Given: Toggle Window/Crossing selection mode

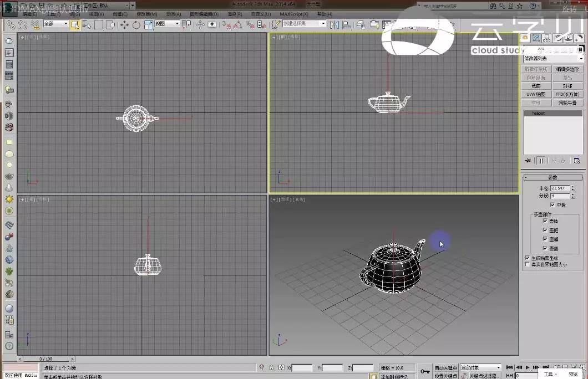Looking at the screenshot, I should pyautogui.click(x=110, y=25).
